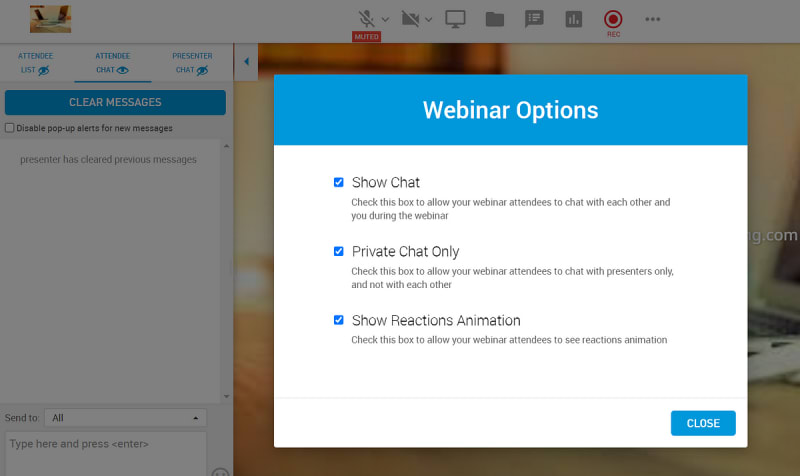The image size is (800, 476).
Task: Click the Clear Messages button
Action: 115,102
